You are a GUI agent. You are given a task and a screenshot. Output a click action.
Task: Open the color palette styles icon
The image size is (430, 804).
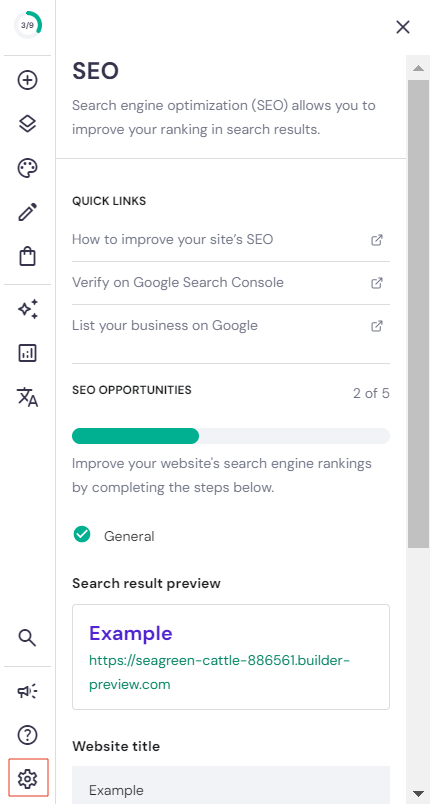tap(28, 168)
